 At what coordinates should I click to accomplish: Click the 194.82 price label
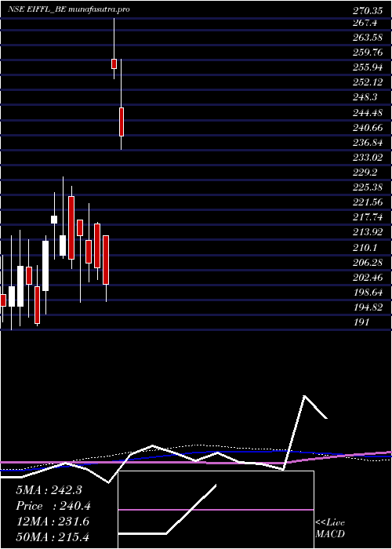click(x=367, y=307)
